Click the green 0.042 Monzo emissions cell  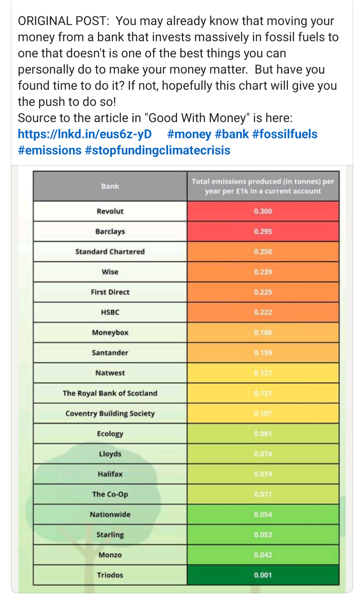263,555
